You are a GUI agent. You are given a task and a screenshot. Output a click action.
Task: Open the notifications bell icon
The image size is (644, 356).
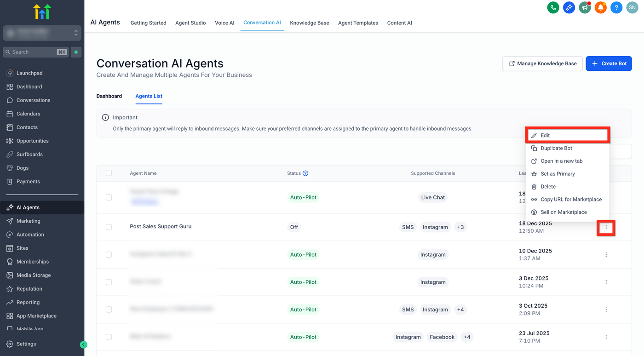[600, 7]
